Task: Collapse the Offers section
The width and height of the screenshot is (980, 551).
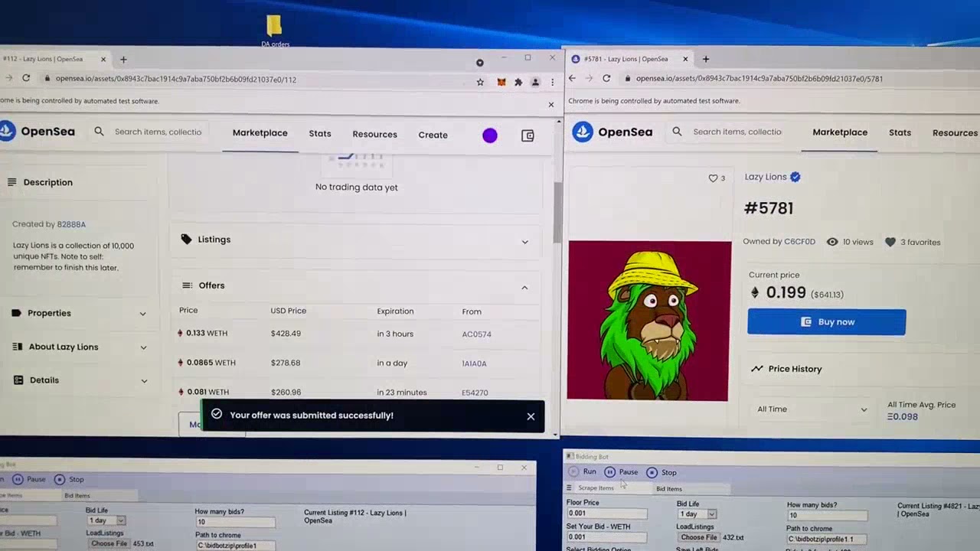Action: 524,288
